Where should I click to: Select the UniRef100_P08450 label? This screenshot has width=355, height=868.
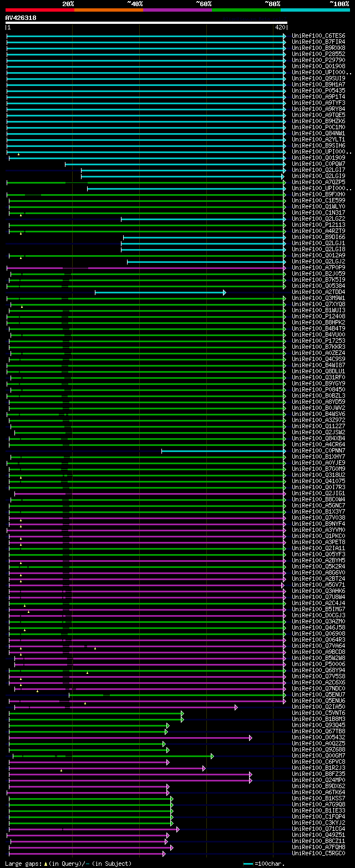318,389
